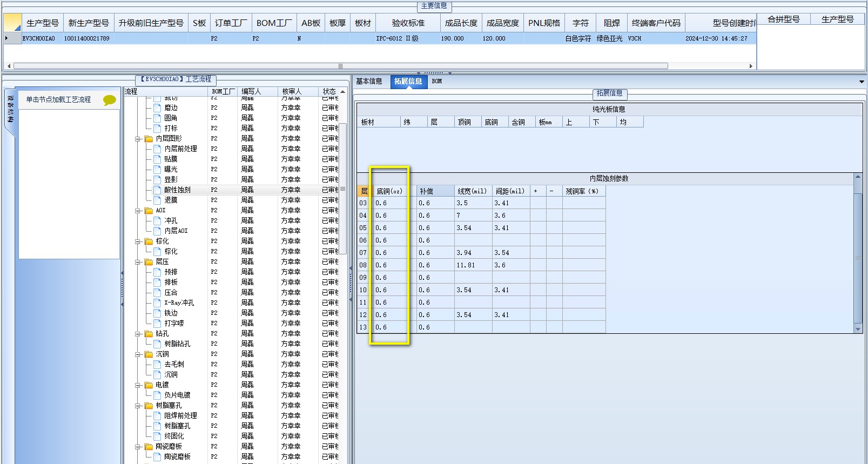Image resolution: width=868 pixels, height=464 pixels.
Task: Click the page icon beside 贴膜
Action: point(157,159)
